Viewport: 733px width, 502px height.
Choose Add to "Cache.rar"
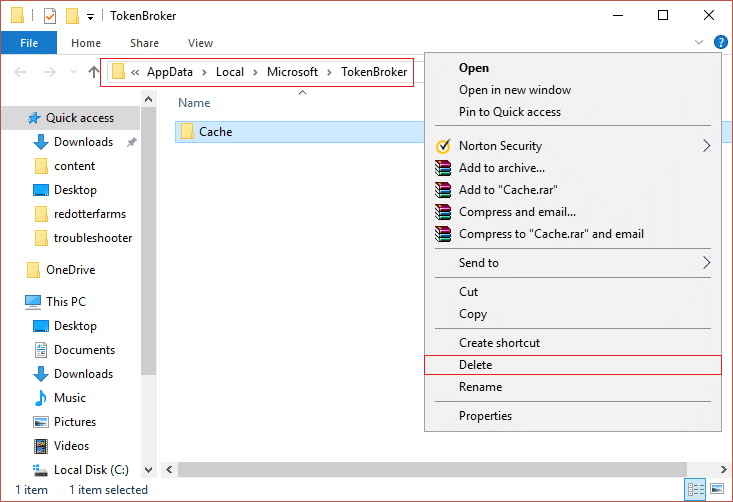[573, 190]
